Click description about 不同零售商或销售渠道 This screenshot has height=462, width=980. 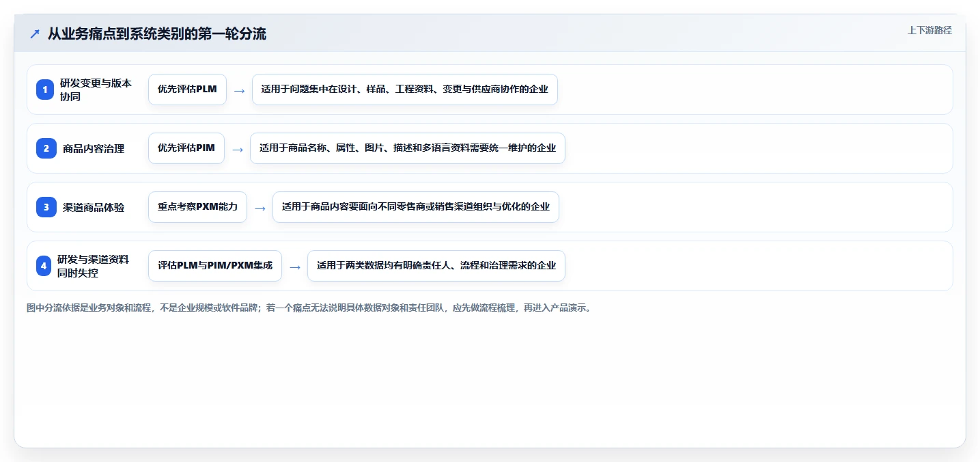click(x=416, y=207)
